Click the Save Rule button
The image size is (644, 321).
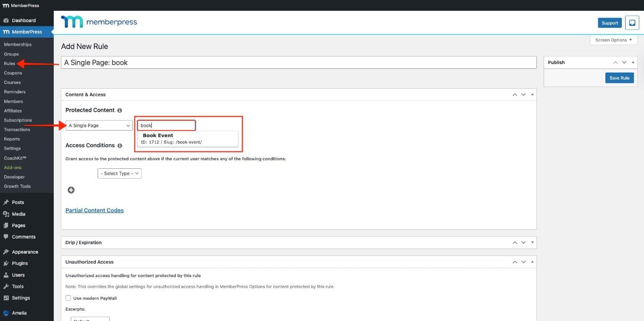pos(619,78)
